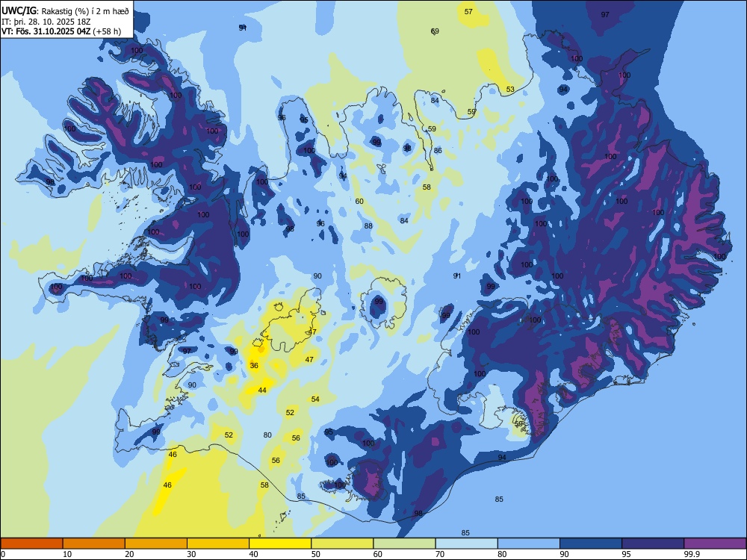Click the humidity value 36 in the yellow patch
The height and width of the screenshot is (560, 747).
(254, 365)
